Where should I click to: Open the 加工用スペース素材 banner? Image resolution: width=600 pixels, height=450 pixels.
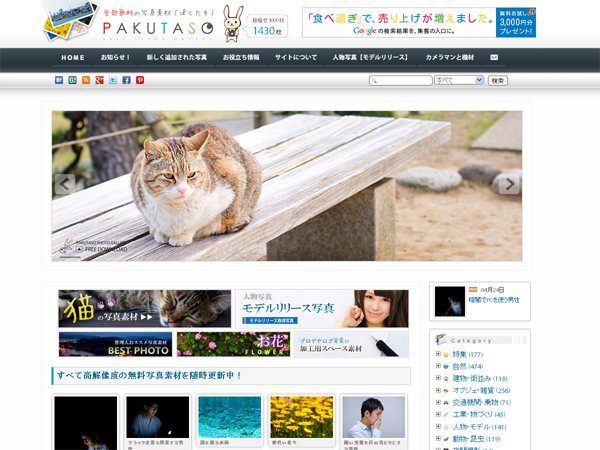click(x=351, y=344)
